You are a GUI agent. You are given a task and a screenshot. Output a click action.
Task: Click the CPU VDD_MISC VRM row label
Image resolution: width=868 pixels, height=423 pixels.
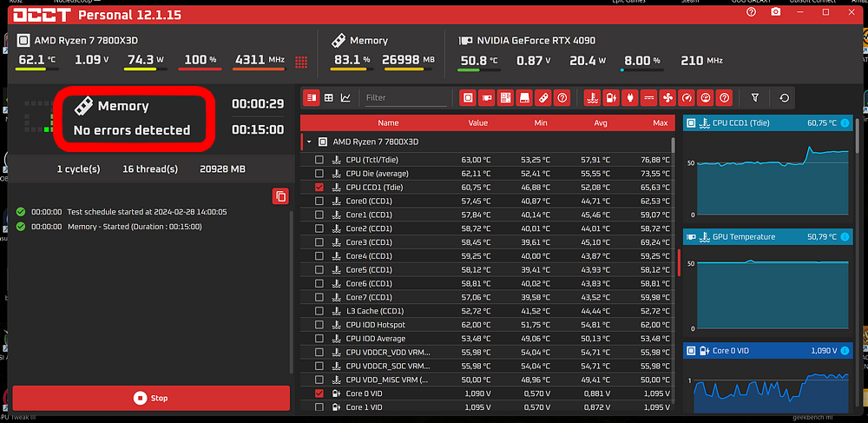pos(387,380)
